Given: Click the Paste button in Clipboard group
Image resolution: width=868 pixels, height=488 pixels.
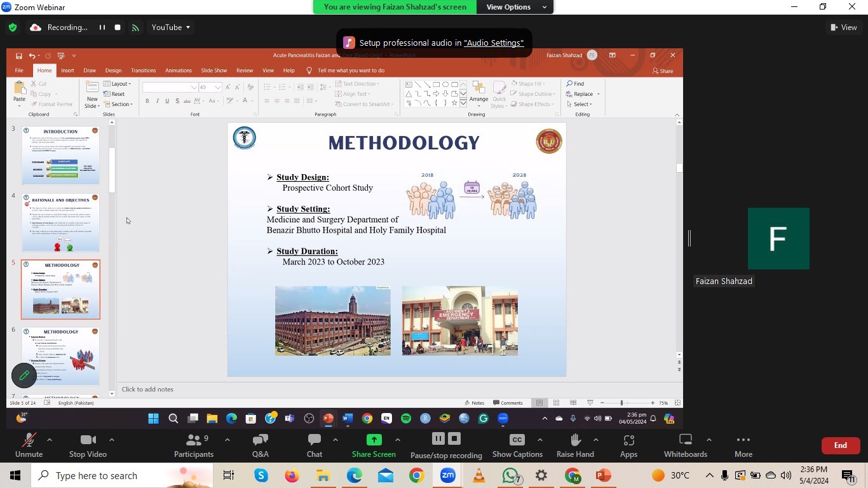Looking at the screenshot, I should (20, 93).
